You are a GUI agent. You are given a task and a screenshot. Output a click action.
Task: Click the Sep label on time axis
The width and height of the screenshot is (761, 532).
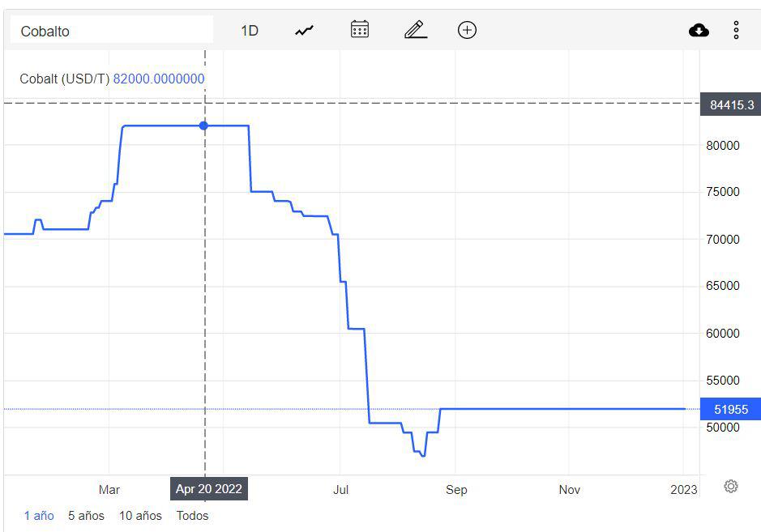[x=455, y=490]
